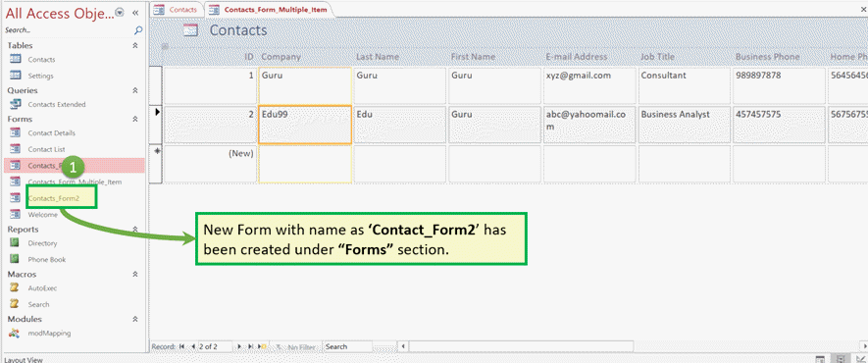The width and height of the screenshot is (868, 363).
Task: Open the Settings table icon
Action: (16, 76)
